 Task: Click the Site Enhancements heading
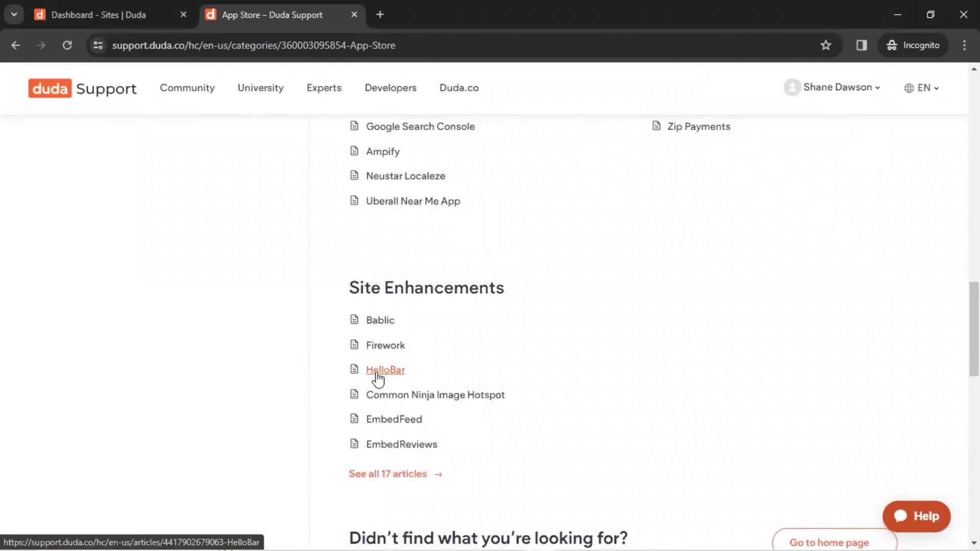click(426, 288)
